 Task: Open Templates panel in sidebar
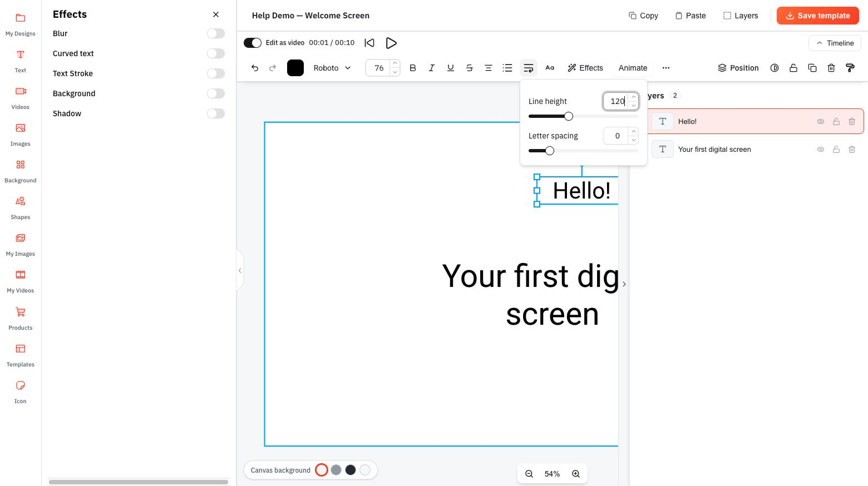[x=21, y=356]
